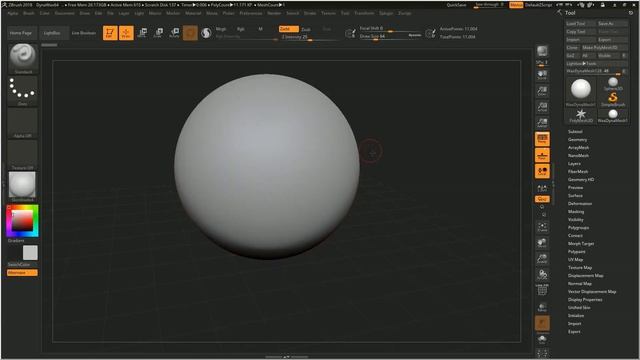The width and height of the screenshot is (640, 360).
Task: Open the Render menu
Action: point(274,13)
